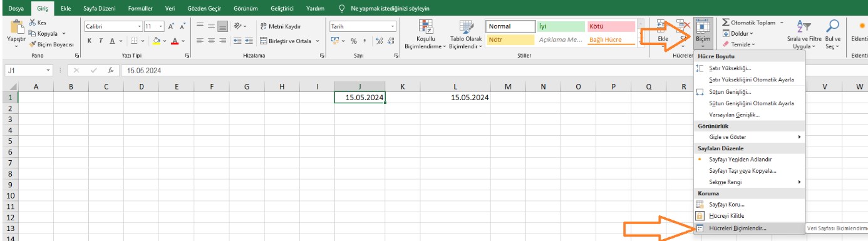Image resolution: width=868 pixels, height=241 pixels.
Task: Toggle center text horizontally
Action: tap(211, 41)
